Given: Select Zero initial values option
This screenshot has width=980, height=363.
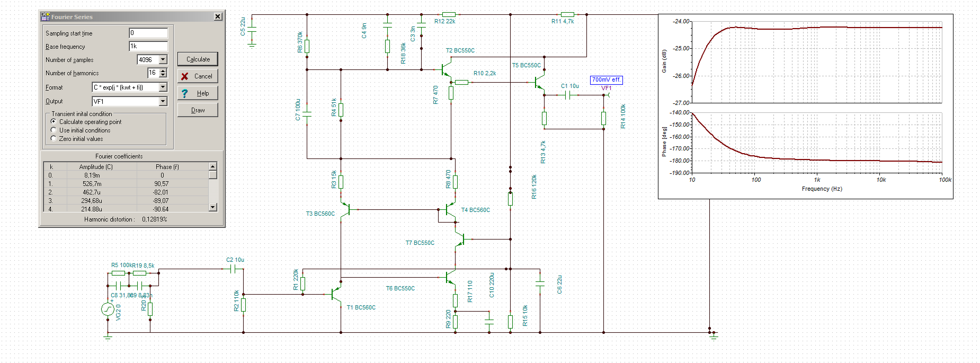Looking at the screenshot, I should (54, 138).
